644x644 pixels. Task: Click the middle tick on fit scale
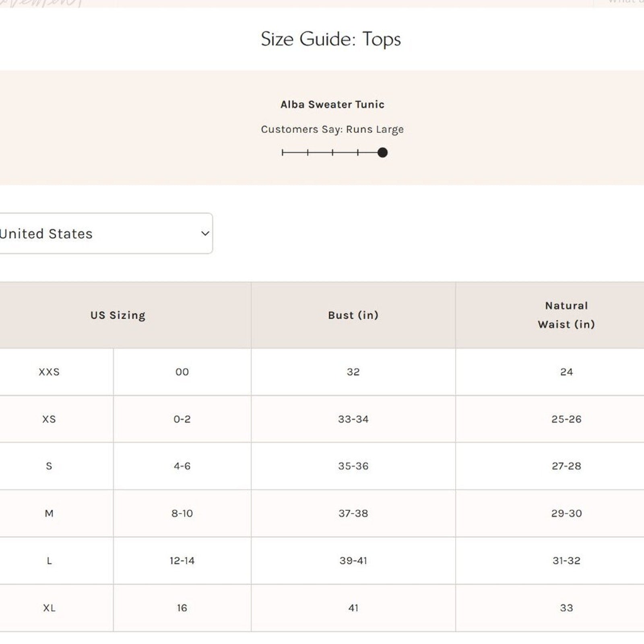[332, 153]
